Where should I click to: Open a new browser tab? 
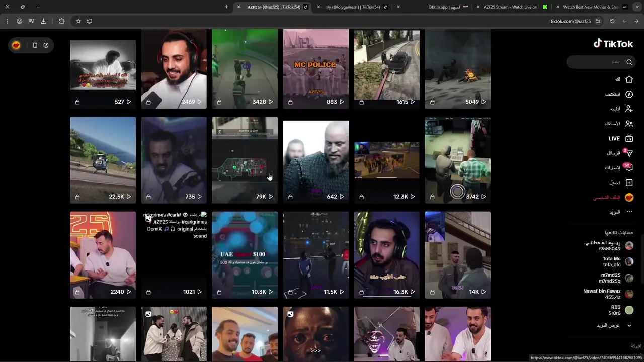point(226,7)
